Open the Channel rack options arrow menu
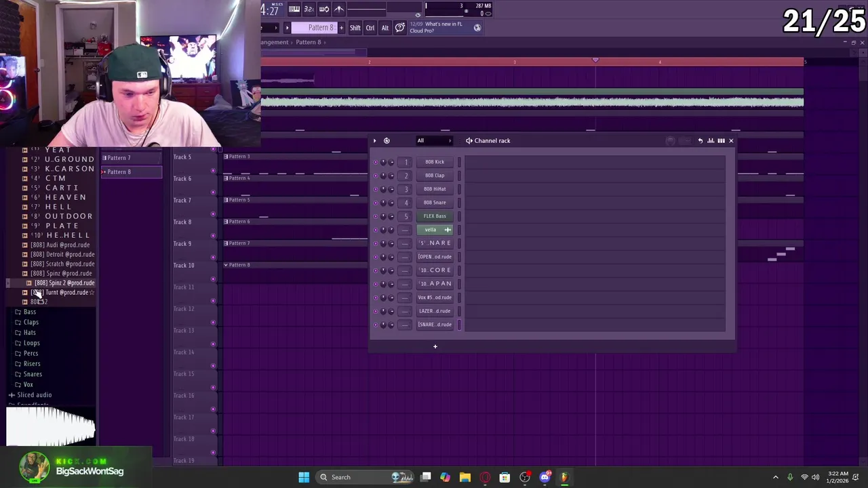This screenshot has height=488, width=868. [x=374, y=140]
